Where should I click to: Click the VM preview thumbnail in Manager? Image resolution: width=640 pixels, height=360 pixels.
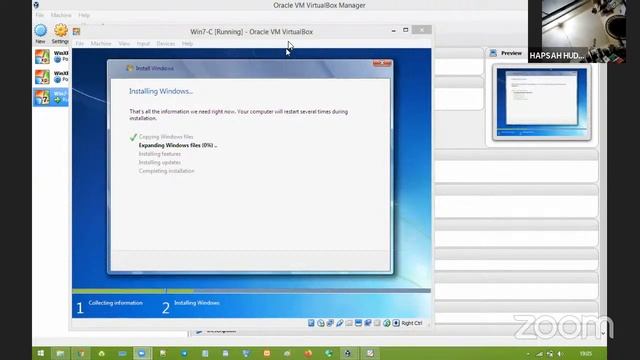point(542,102)
